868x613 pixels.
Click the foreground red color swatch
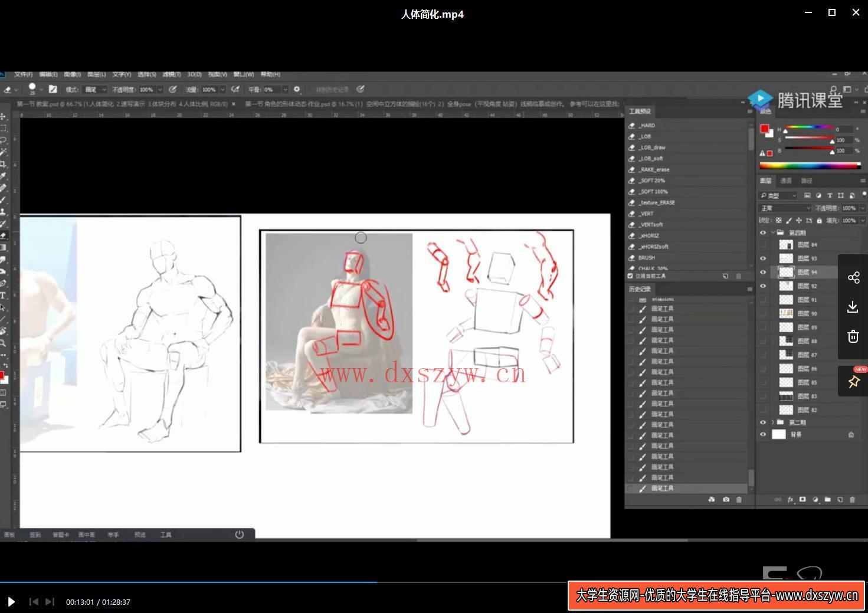765,129
